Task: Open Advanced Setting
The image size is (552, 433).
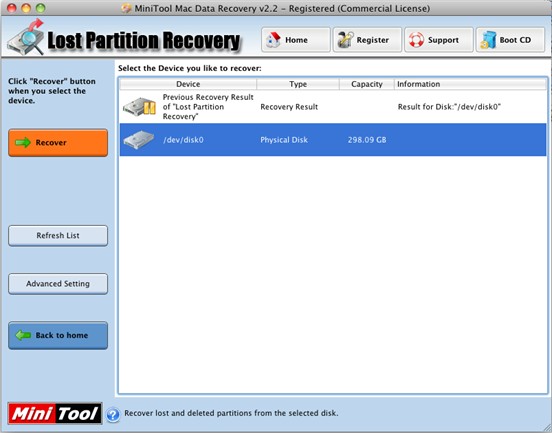Action: [58, 284]
